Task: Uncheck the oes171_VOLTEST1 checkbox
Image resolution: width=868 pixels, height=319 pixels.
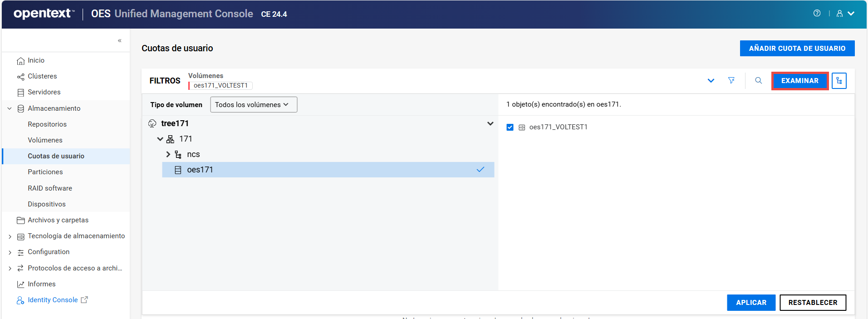Action: [x=510, y=127]
